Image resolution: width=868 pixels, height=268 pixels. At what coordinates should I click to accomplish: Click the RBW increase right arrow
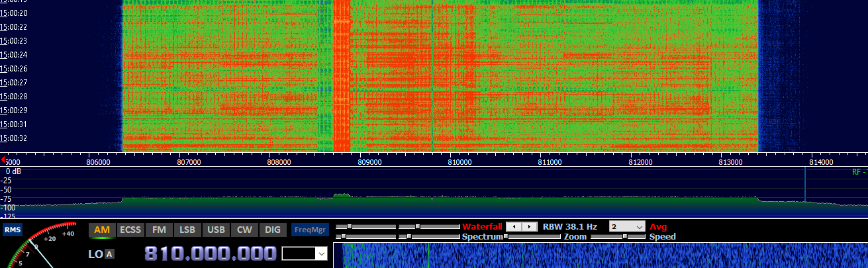click(530, 226)
